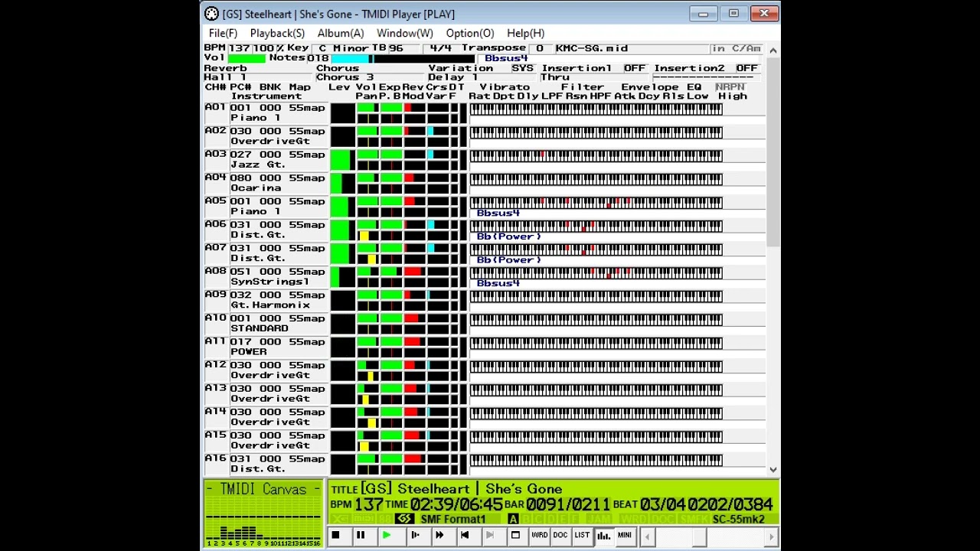
Task: Click the Ocarina instrument on A04
Action: pyautogui.click(x=256, y=188)
